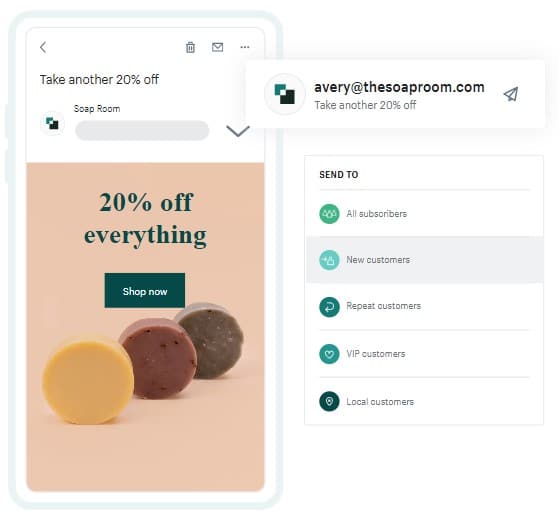Click the avery@thesoaproom.com sender address
Image resolution: width=559 pixels, height=519 pixels.
click(399, 87)
